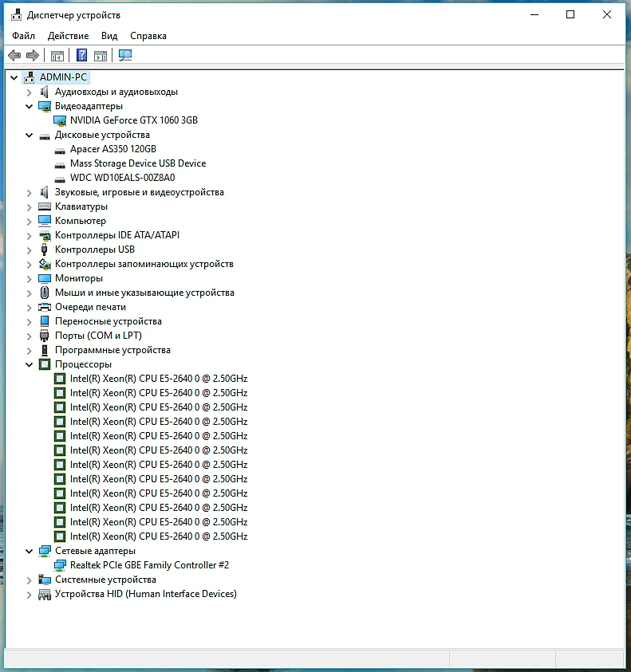The width and height of the screenshot is (631, 672).
Task: Click the mouse icon beside Мыши и иные указывающие
Action: click(45, 293)
